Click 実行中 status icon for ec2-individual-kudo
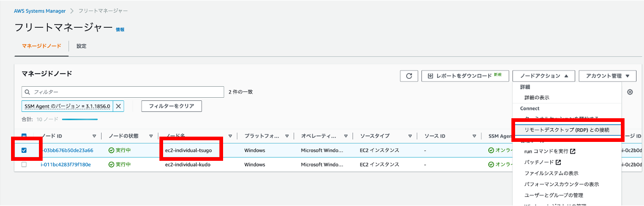The image size is (644, 206). point(111,164)
